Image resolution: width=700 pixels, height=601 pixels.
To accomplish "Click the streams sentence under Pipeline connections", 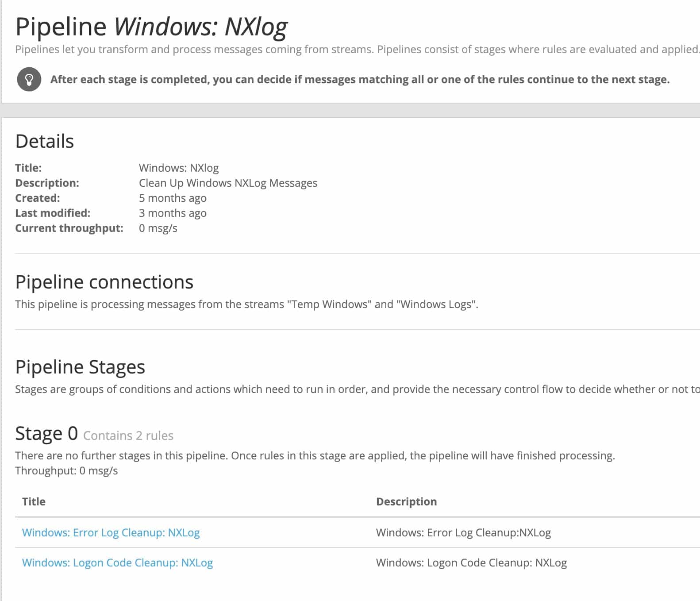I will [246, 304].
